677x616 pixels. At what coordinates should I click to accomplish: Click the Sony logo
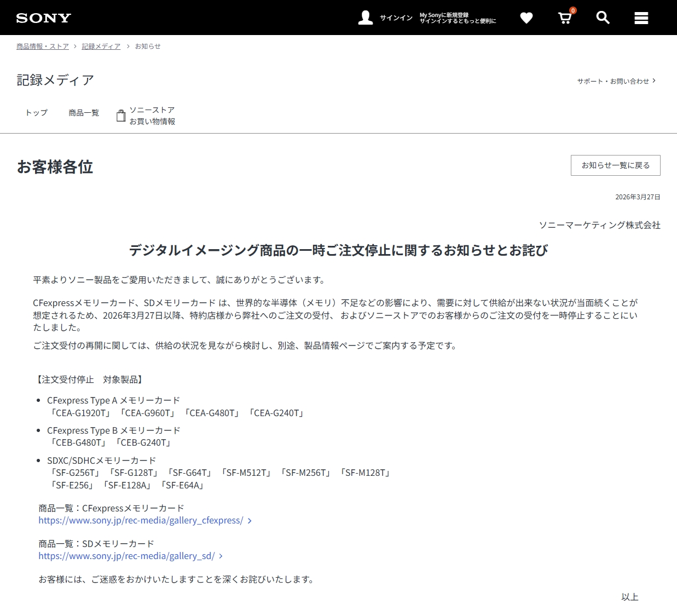click(44, 18)
